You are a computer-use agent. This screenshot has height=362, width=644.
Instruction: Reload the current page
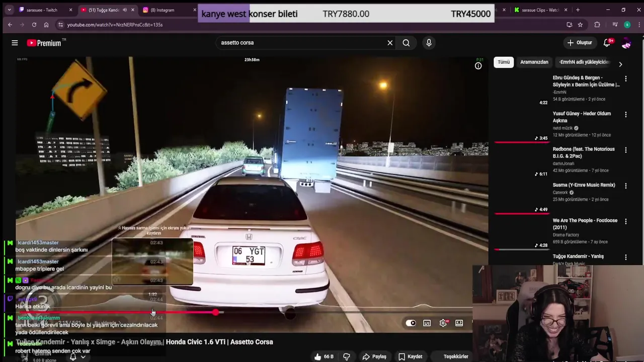tap(34, 25)
